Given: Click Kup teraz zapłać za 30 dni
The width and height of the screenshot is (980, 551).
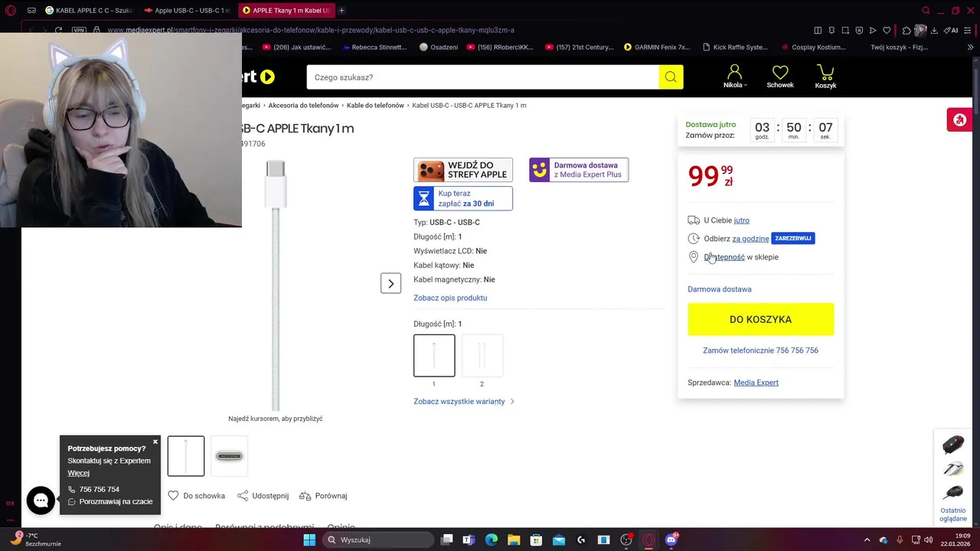Looking at the screenshot, I should click(463, 198).
